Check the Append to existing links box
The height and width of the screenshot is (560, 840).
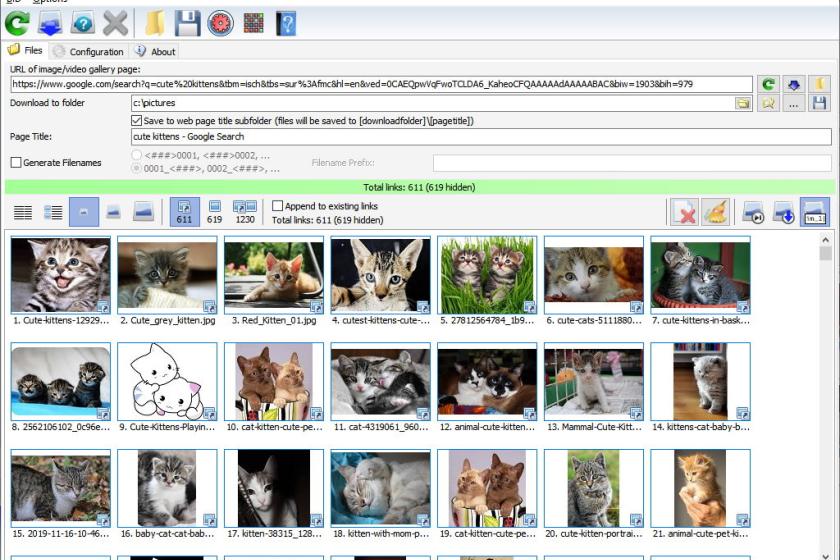click(x=278, y=206)
